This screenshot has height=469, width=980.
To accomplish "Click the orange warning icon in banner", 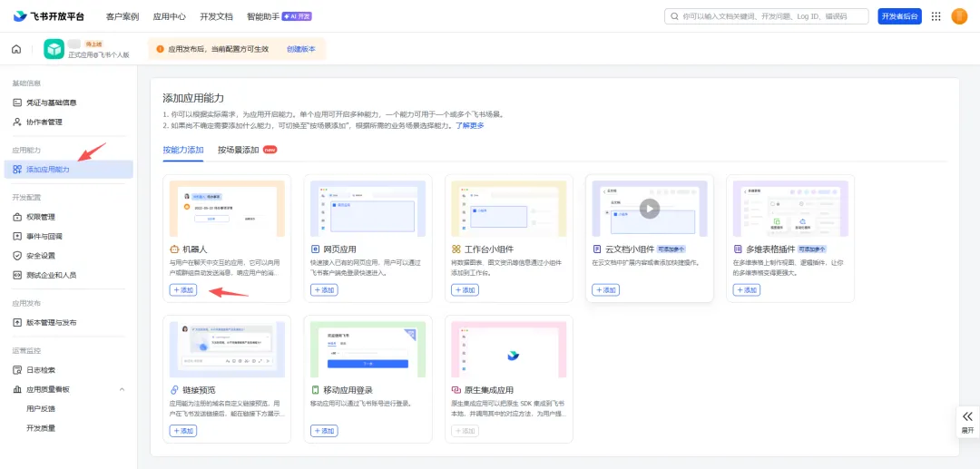I will point(160,49).
